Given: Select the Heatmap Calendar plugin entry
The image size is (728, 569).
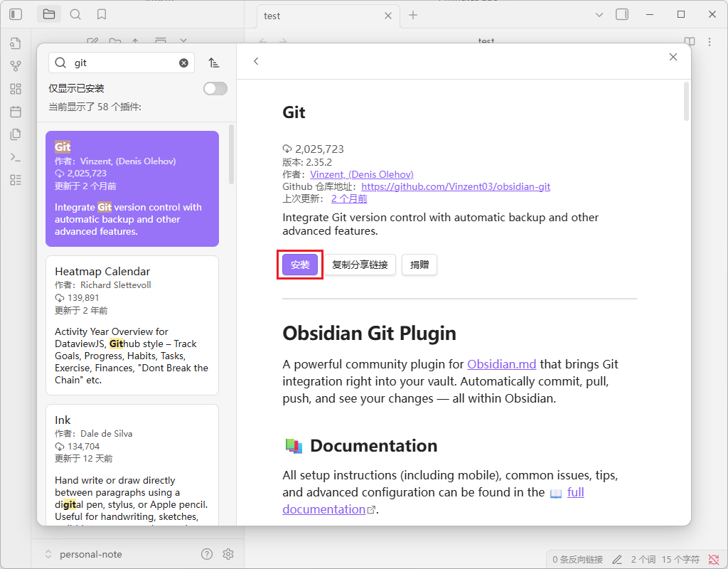Looking at the screenshot, I should [x=132, y=325].
